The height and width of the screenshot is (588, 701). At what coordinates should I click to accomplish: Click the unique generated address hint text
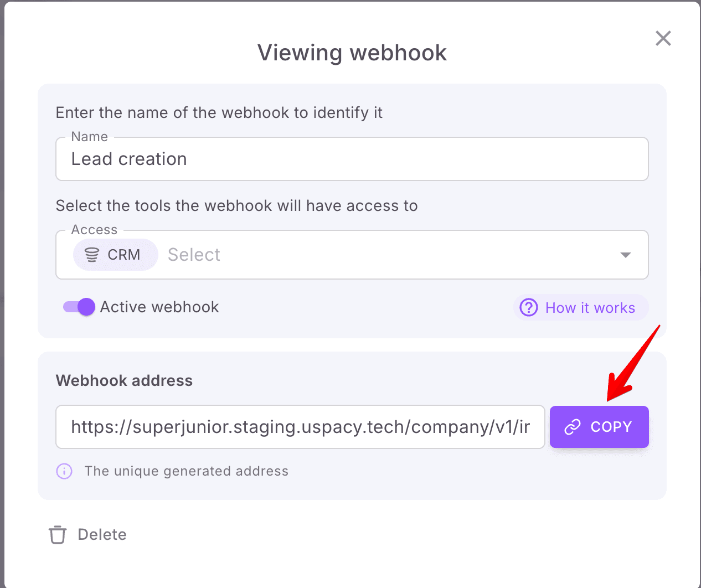[x=186, y=471]
